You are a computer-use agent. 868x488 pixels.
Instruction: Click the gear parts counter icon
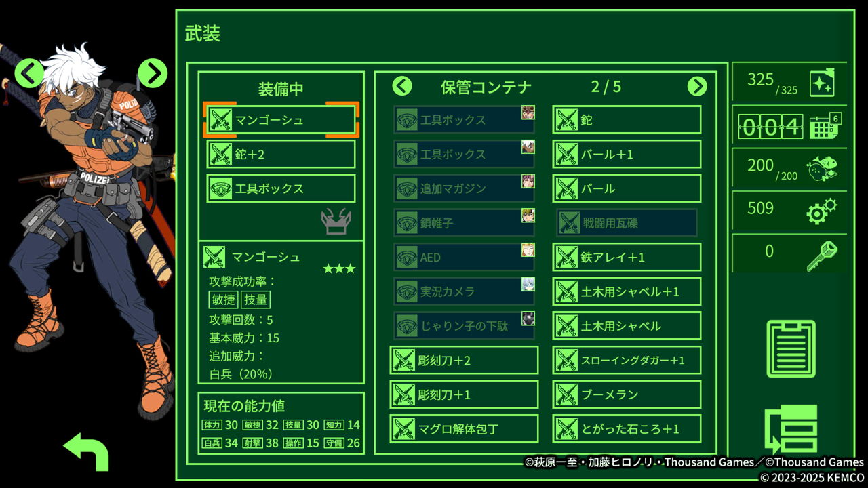tap(821, 211)
